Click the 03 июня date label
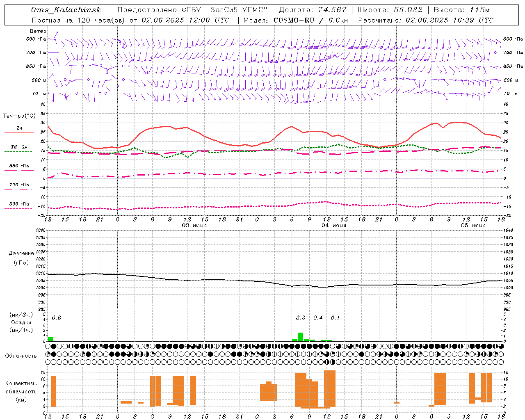The width and height of the screenshot is (525, 420). coord(194,226)
